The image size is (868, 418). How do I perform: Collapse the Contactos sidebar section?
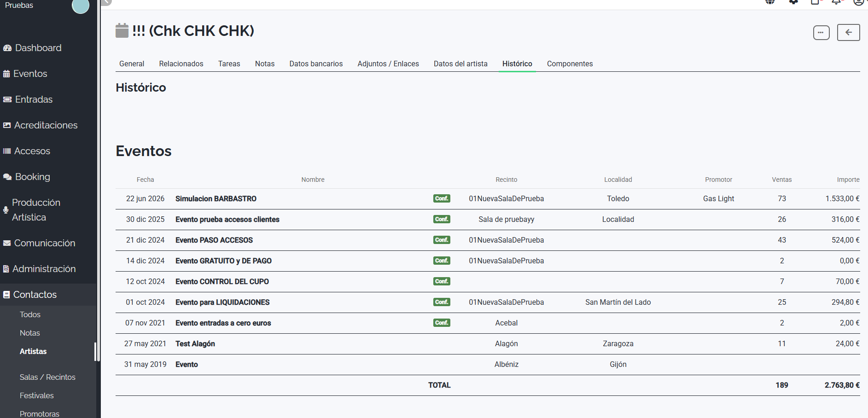[x=35, y=295]
